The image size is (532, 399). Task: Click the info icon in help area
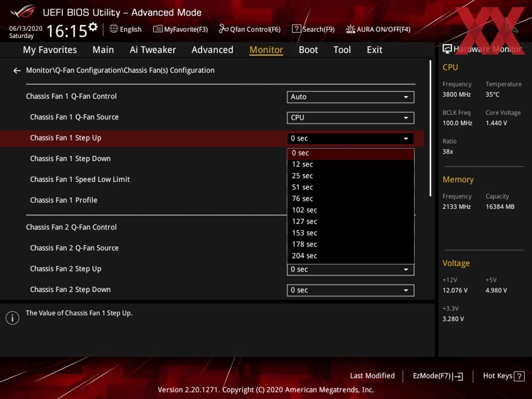tap(13, 318)
